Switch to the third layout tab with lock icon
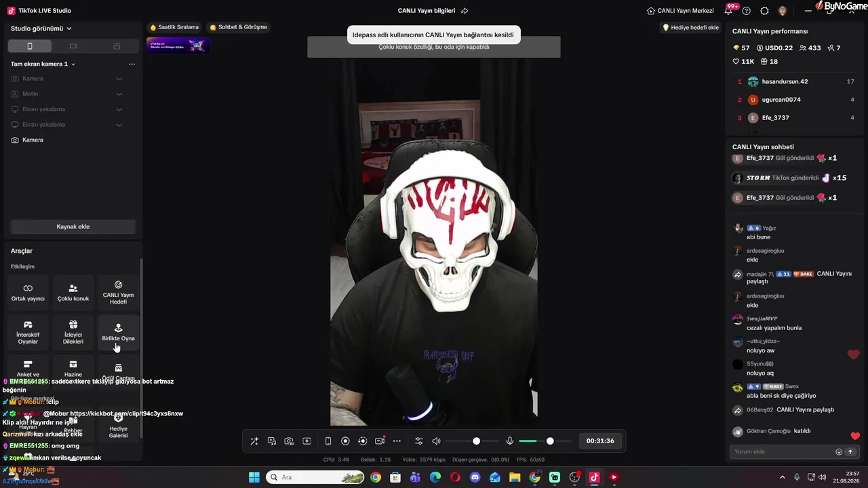Viewport: 868px width, 488px height. [117, 46]
